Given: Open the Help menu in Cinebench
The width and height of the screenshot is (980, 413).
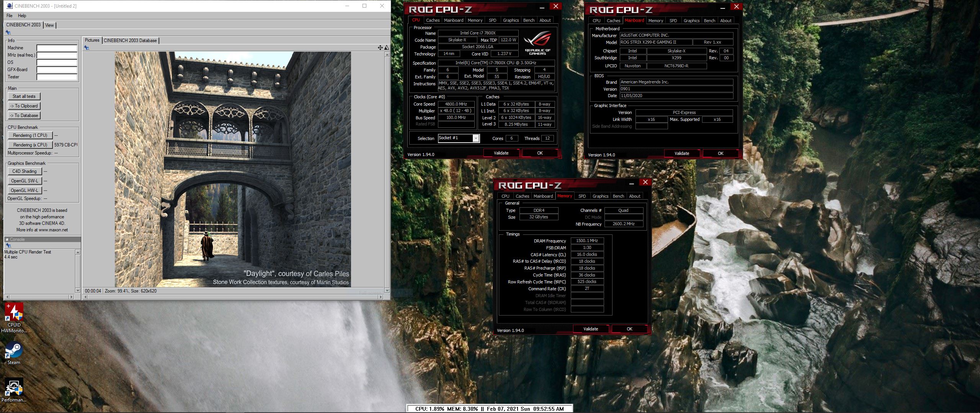Looking at the screenshot, I should [x=22, y=16].
